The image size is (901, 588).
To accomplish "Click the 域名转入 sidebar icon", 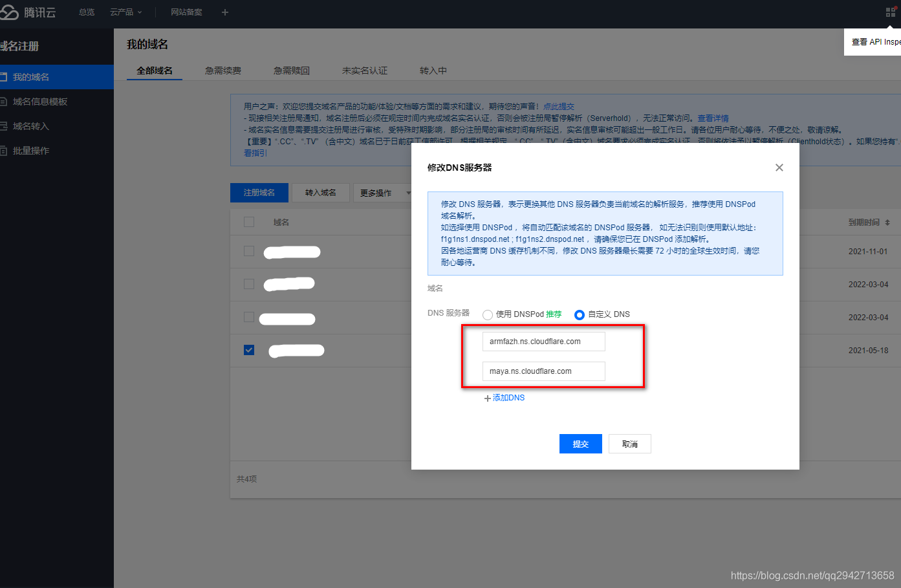I will [x=3, y=126].
